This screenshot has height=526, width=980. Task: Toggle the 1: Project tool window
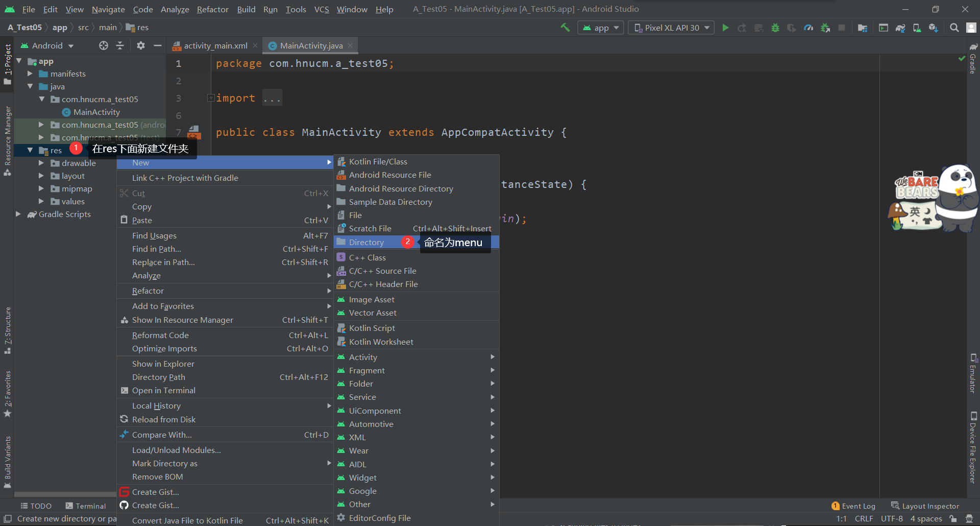pos(7,64)
